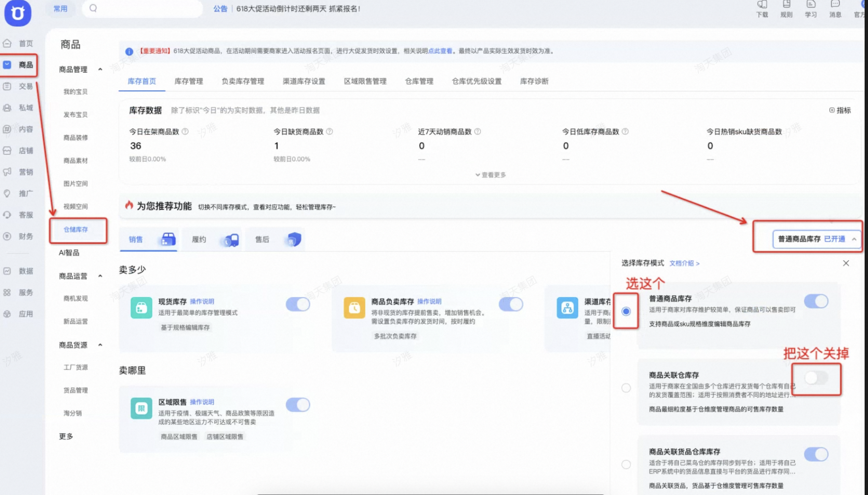
Task: Expand the 更多 menu entry
Action: click(x=66, y=436)
